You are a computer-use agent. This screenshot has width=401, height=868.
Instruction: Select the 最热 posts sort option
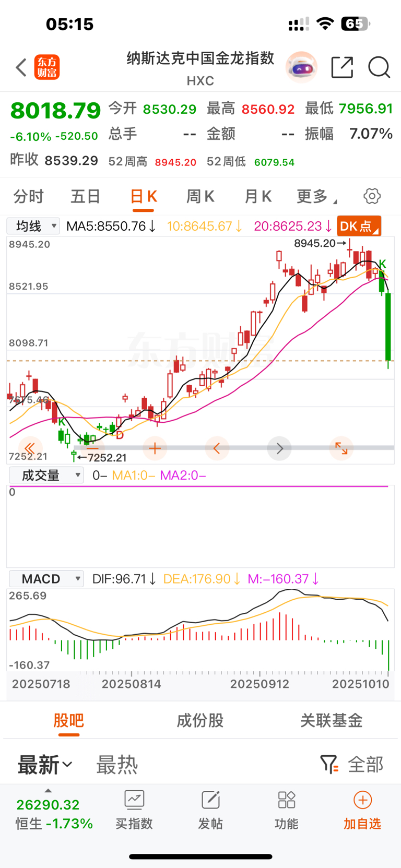coord(117,765)
